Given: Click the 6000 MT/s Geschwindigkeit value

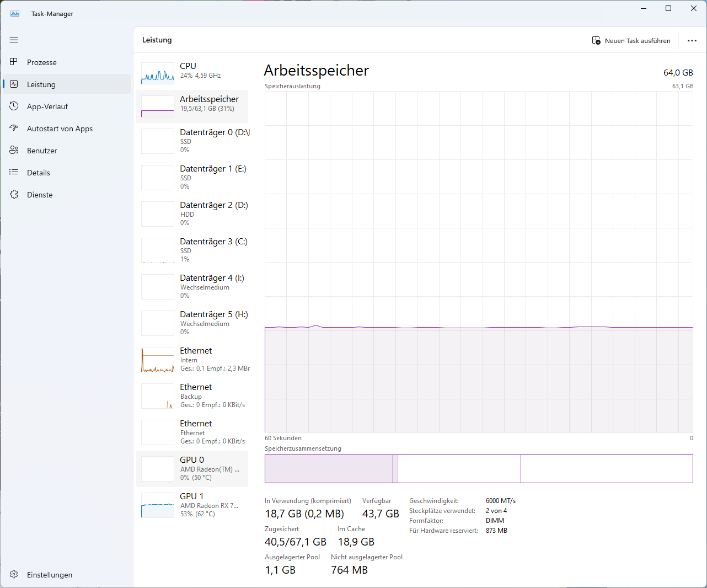Looking at the screenshot, I should tap(501, 501).
